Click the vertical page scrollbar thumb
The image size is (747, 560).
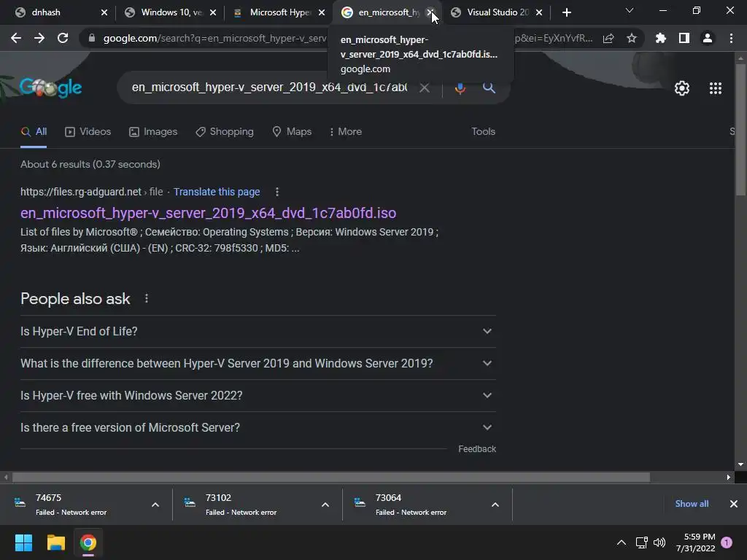click(740, 130)
